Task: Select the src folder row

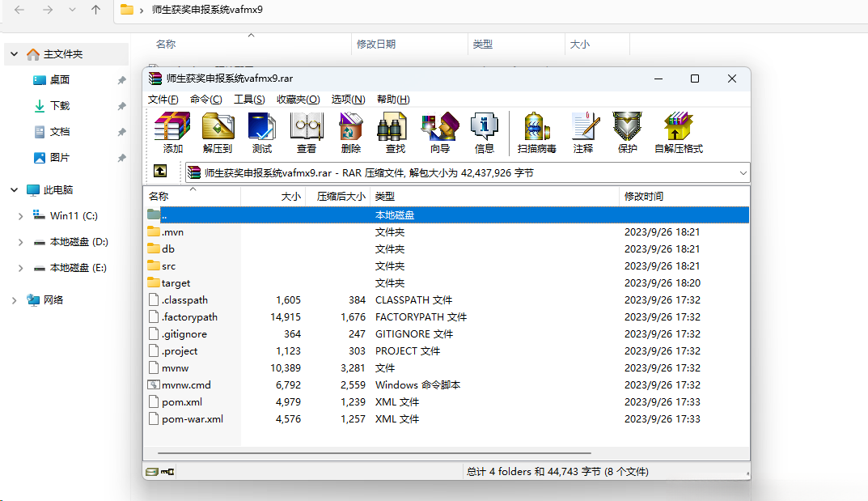Action: point(447,265)
